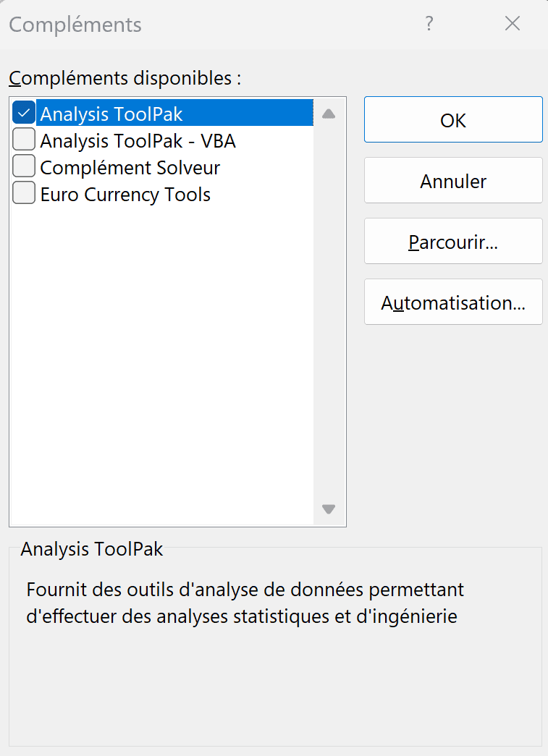Check the Euro Currency Tools box
The image size is (548, 756).
coord(24,194)
